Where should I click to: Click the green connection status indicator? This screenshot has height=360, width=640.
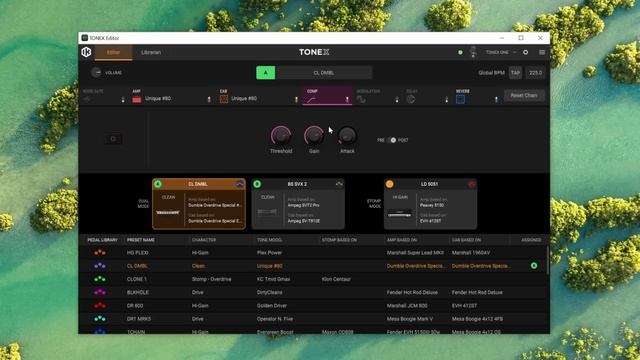point(460,52)
